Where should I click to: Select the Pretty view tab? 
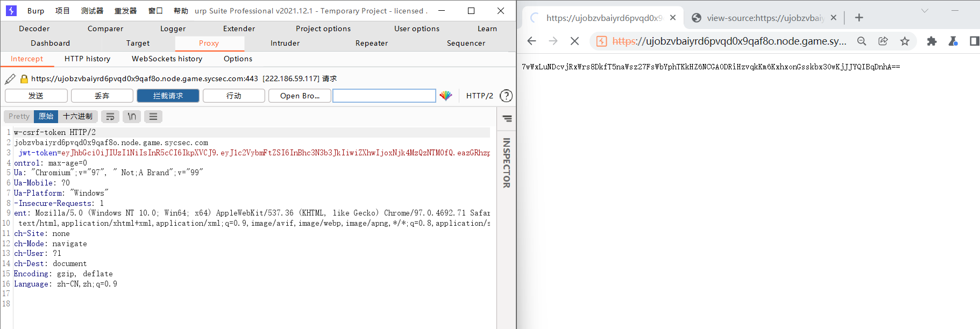pos(19,116)
